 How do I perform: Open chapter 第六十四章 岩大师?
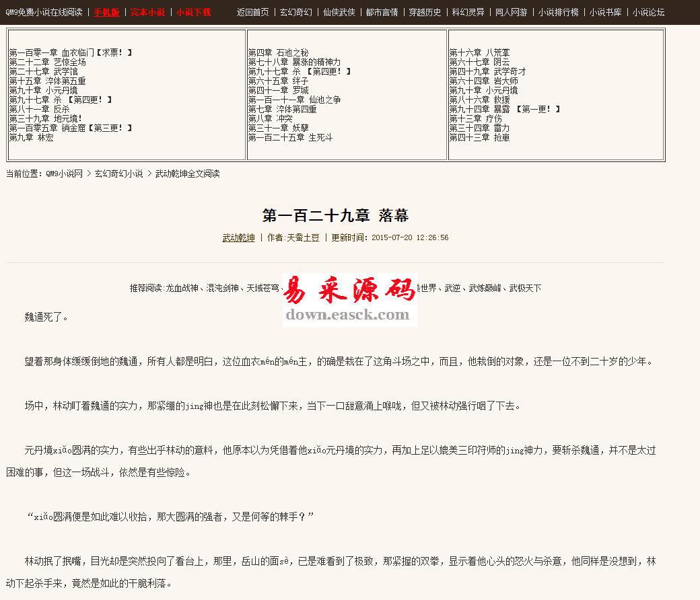coord(483,81)
